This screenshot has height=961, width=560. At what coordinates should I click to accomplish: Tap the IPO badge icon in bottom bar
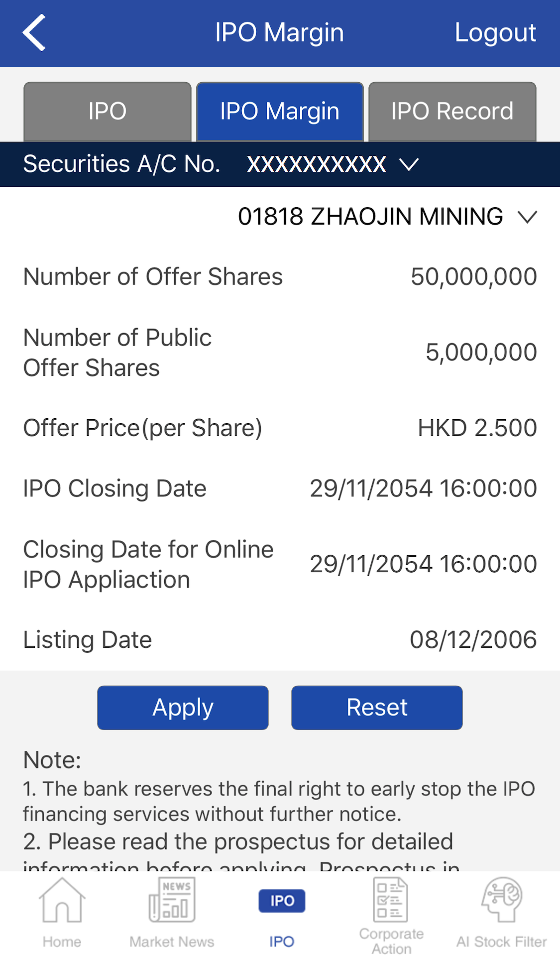[x=282, y=901]
